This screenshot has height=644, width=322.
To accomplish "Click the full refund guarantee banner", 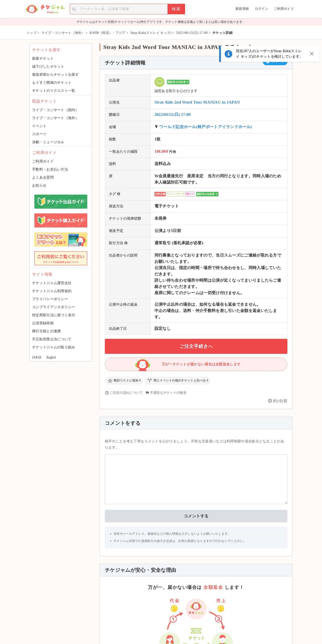I will [196, 364].
